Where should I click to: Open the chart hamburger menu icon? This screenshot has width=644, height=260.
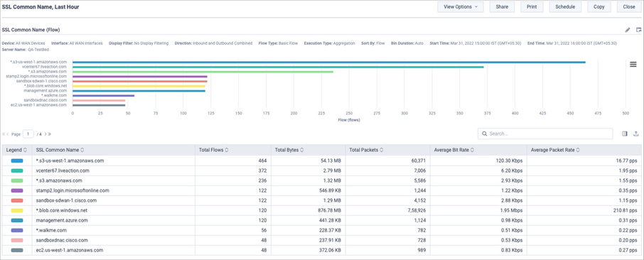(633, 64)
